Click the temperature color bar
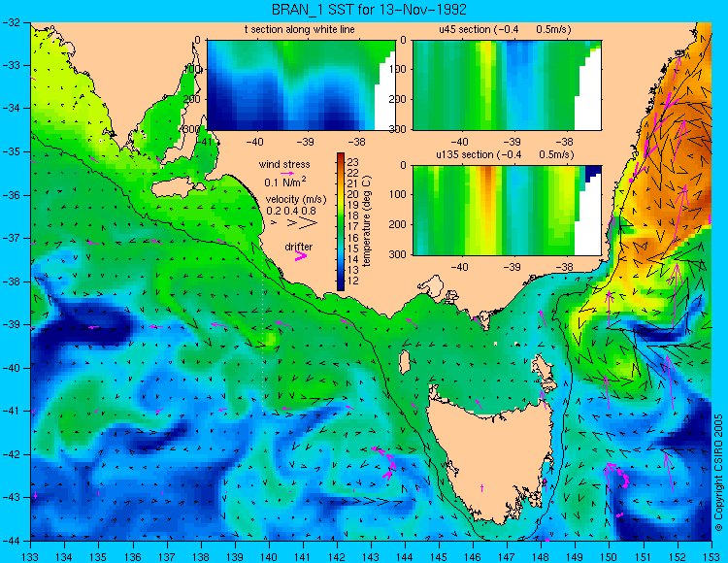This screenshot has height=563, width=728. pyautogui.click(x=341, y=222)
